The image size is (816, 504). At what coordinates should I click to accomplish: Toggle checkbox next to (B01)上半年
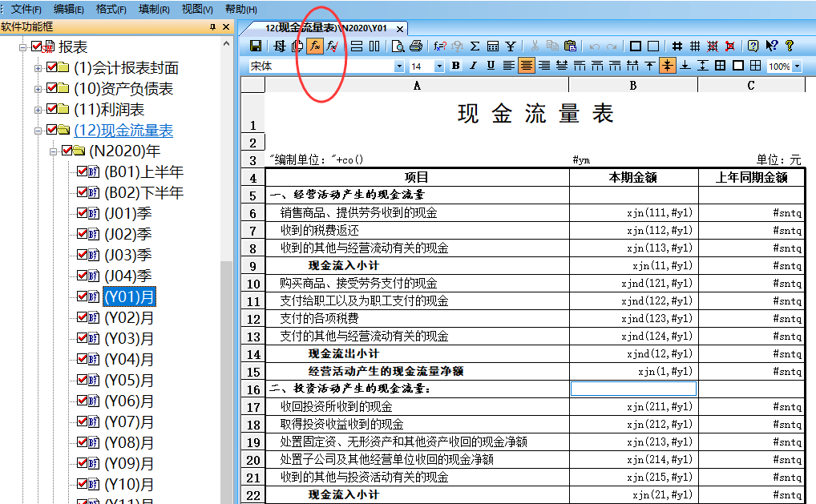(x=83, y=171)
